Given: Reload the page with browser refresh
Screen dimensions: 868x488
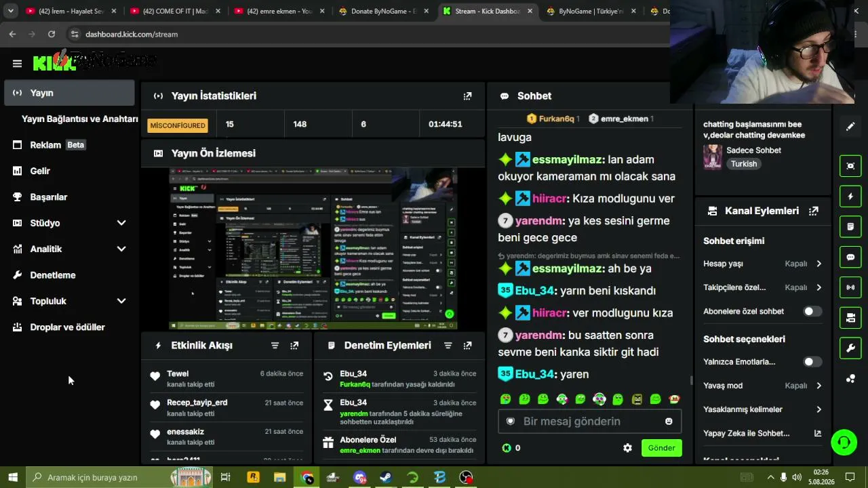Looking at the screenshot, I should [x=52, y=34].
